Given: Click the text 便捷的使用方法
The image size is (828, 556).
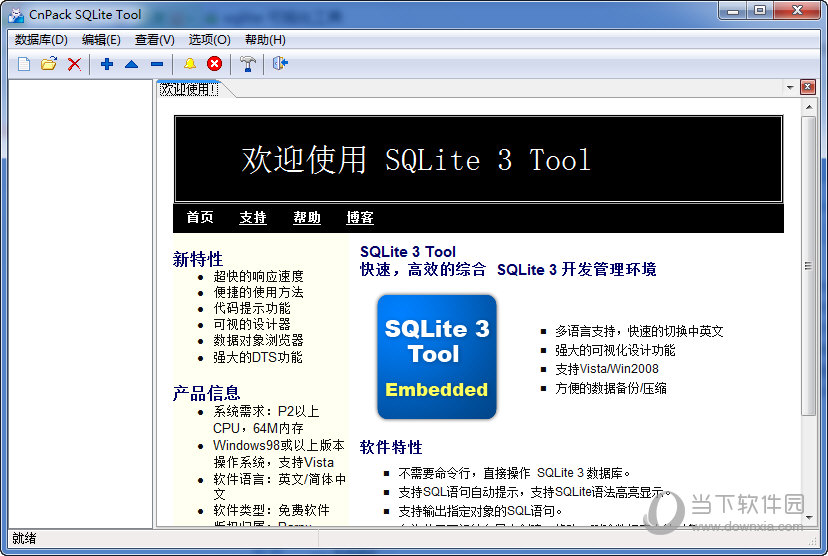Looking at the screenshot, I should [x=258, y=292].
